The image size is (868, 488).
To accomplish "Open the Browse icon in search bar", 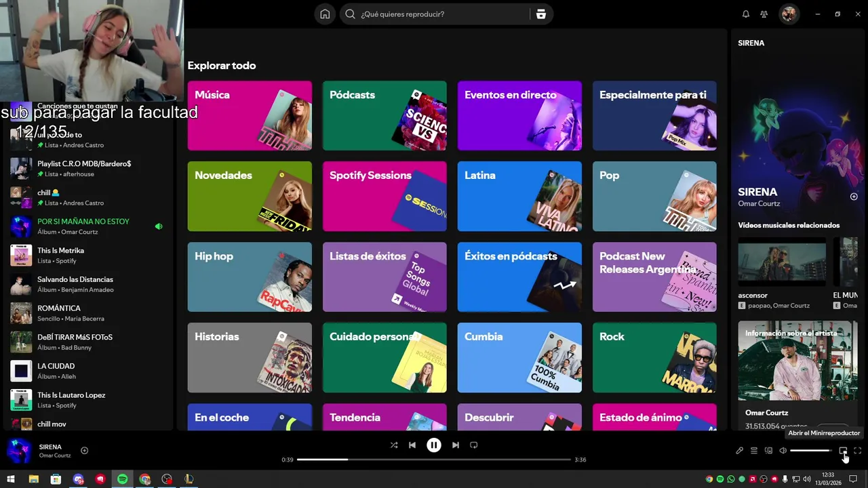I will [x=540, y=14].
